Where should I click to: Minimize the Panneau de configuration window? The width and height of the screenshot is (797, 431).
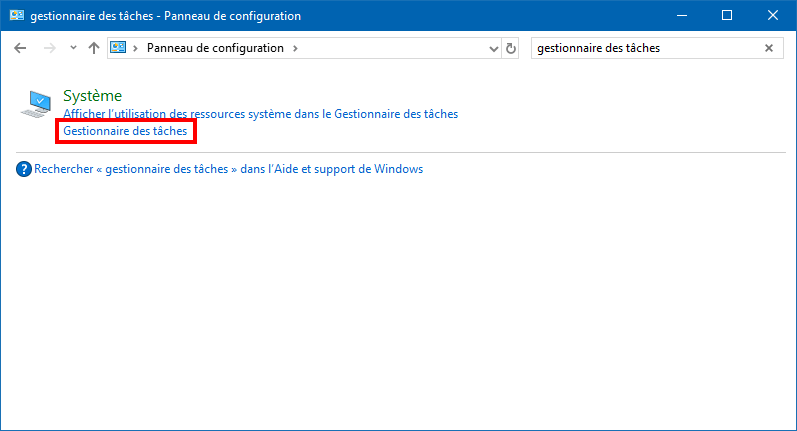(x=682, y=15)
